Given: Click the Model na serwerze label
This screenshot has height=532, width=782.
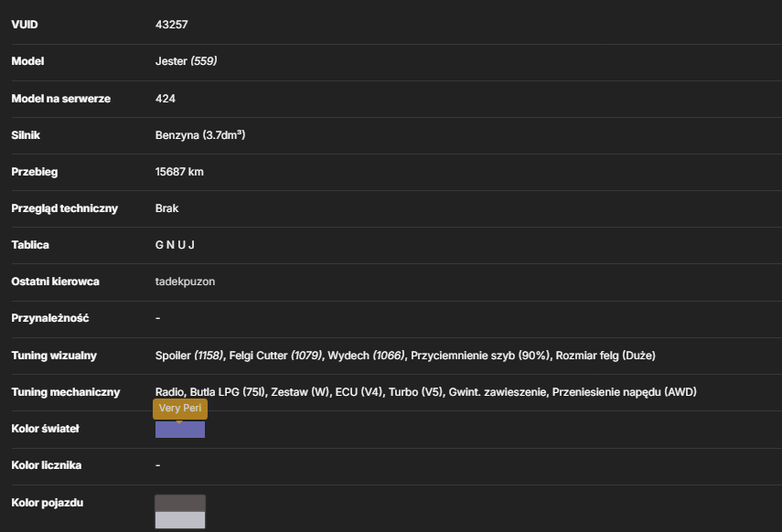Looking at the screenshot, I should point(61,98).
